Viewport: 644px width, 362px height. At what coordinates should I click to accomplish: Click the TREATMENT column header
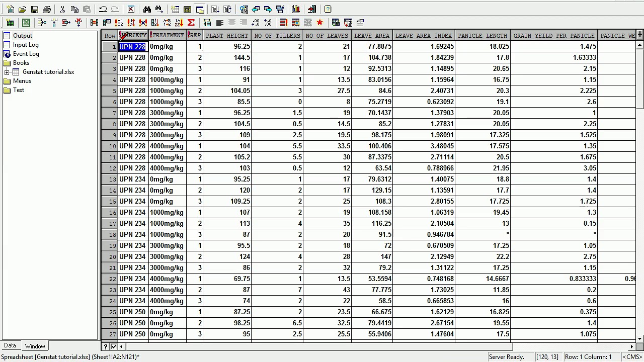tap(168, 36)
